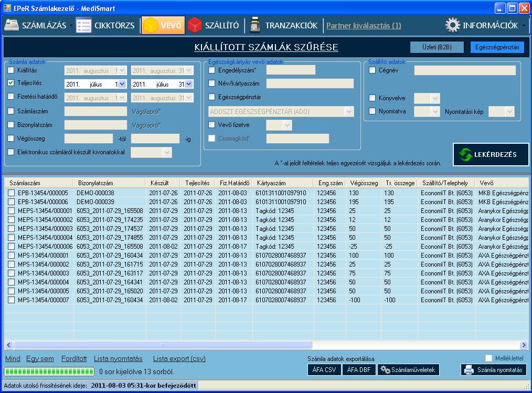Click the INFORMÁCIÓK gear icon

[453, 25]
